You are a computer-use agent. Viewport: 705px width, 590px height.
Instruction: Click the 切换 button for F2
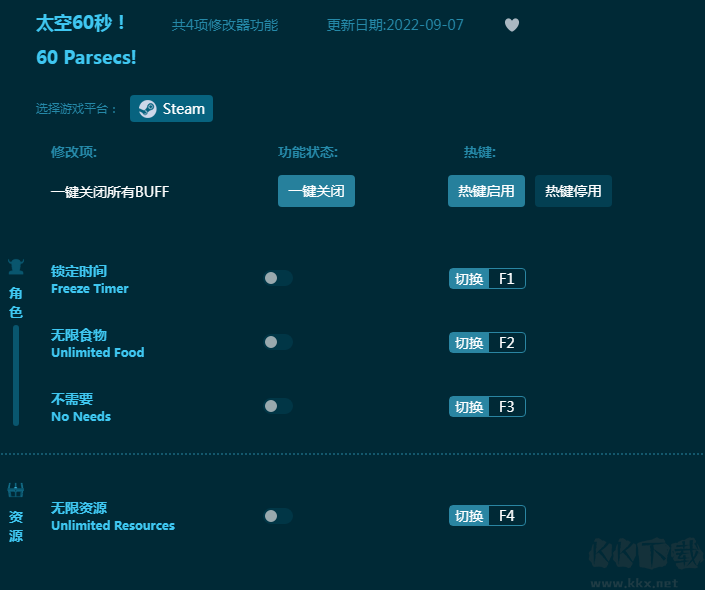click(469, 343)
